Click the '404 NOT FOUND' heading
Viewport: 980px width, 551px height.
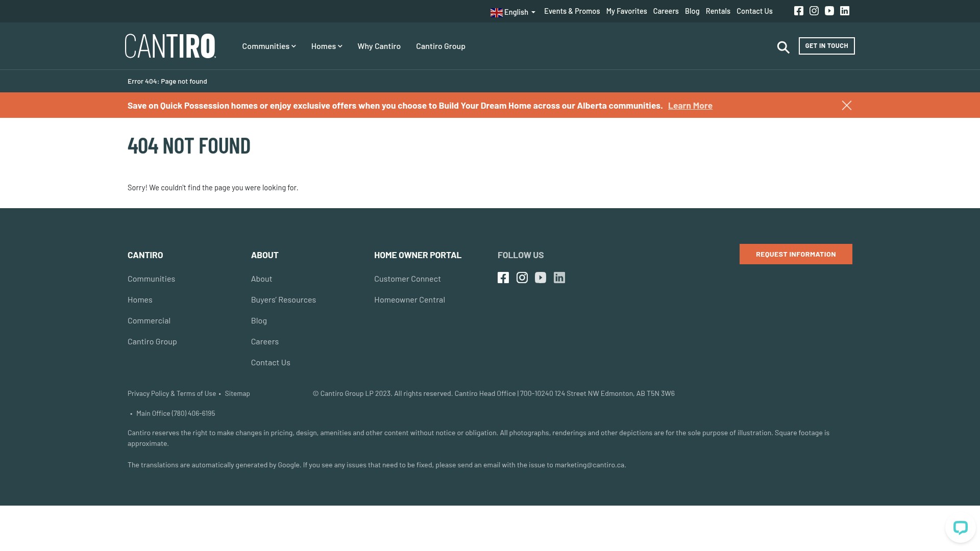point(189,145)
